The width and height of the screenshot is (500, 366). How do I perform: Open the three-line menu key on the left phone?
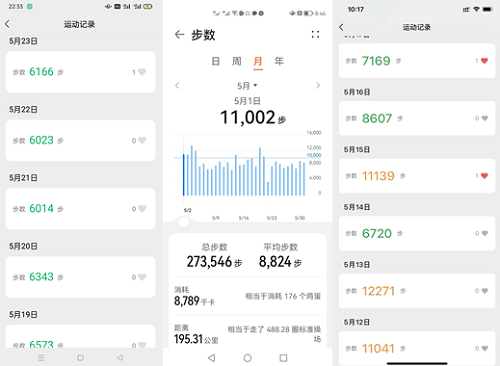(x=41, y=358)
